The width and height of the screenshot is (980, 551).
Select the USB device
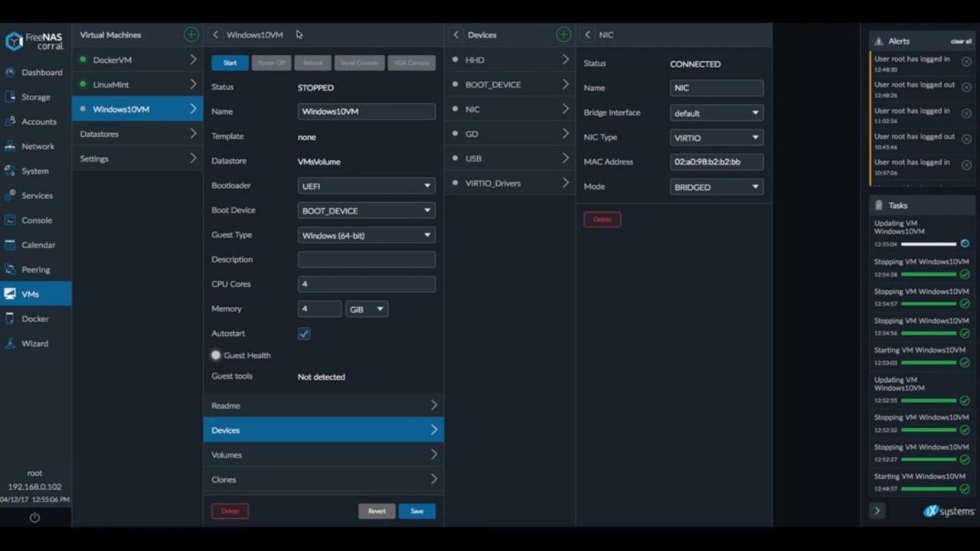click(510, 158)
